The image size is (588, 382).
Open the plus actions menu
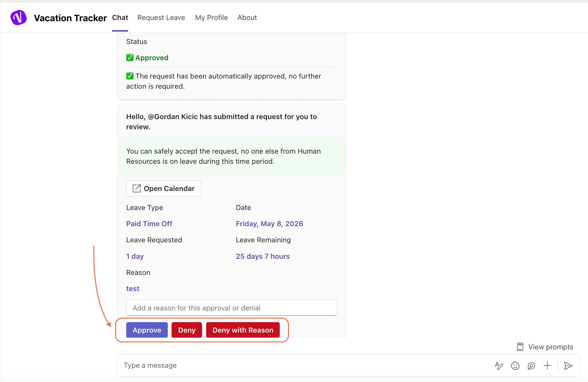547,366
